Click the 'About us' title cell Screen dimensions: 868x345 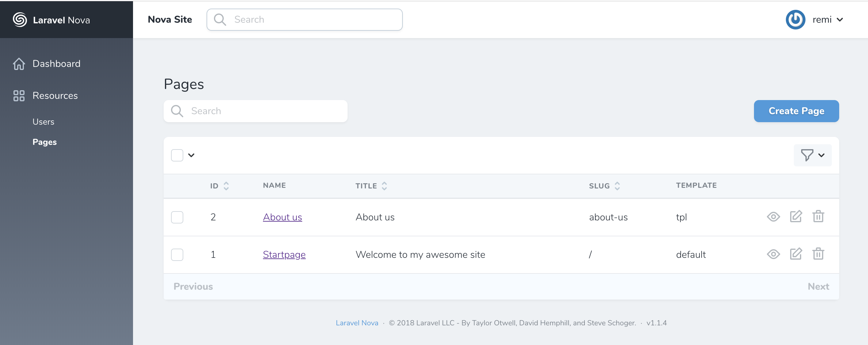click(x=375, y=217)
